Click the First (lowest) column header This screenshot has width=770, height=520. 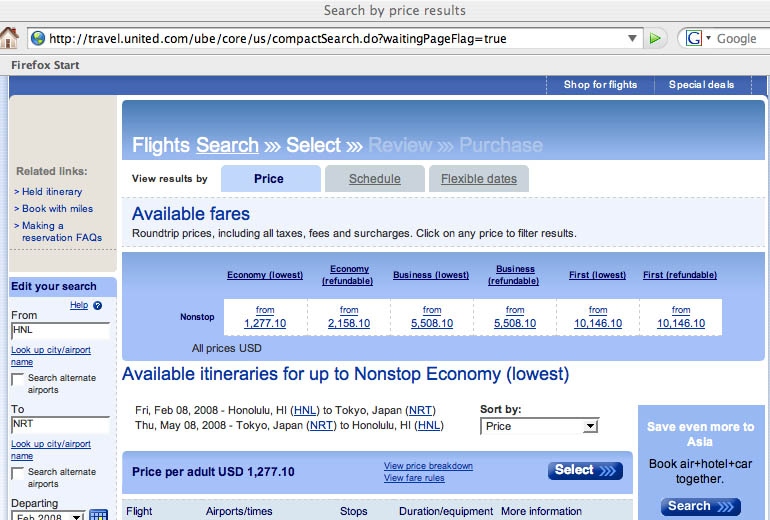[597, 275]
